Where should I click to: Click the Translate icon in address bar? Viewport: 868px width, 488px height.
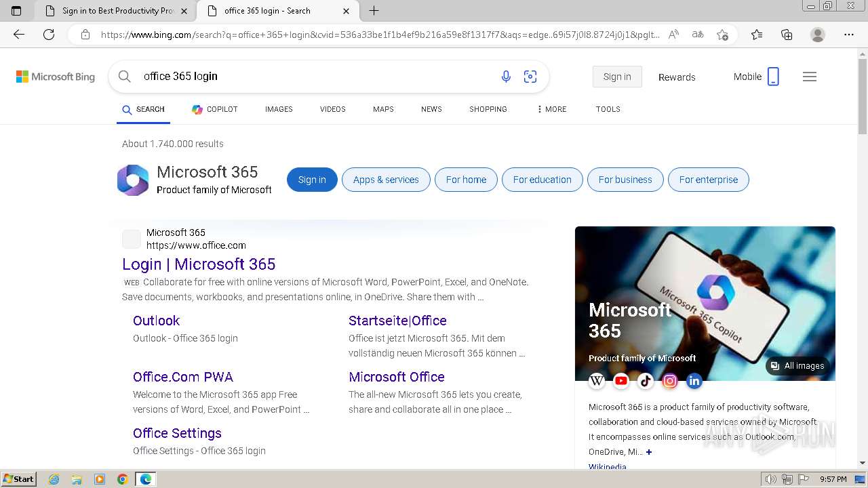click(x=698, y=35)
